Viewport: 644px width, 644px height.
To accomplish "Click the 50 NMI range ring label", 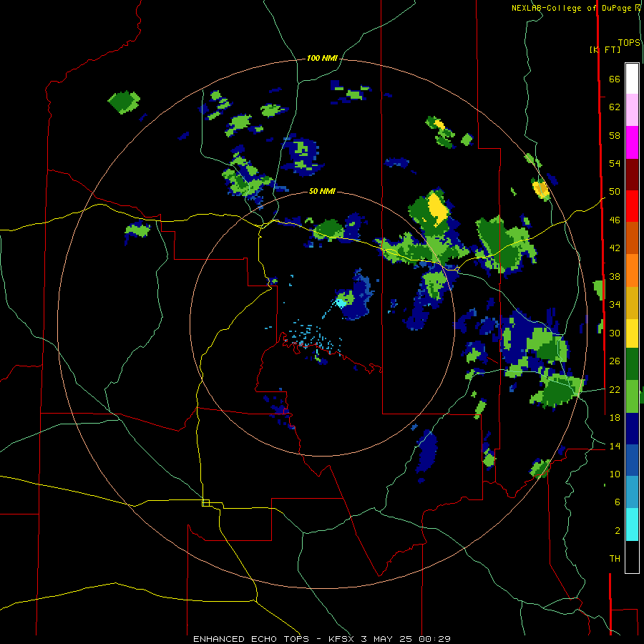I will (x=322, y=191).
